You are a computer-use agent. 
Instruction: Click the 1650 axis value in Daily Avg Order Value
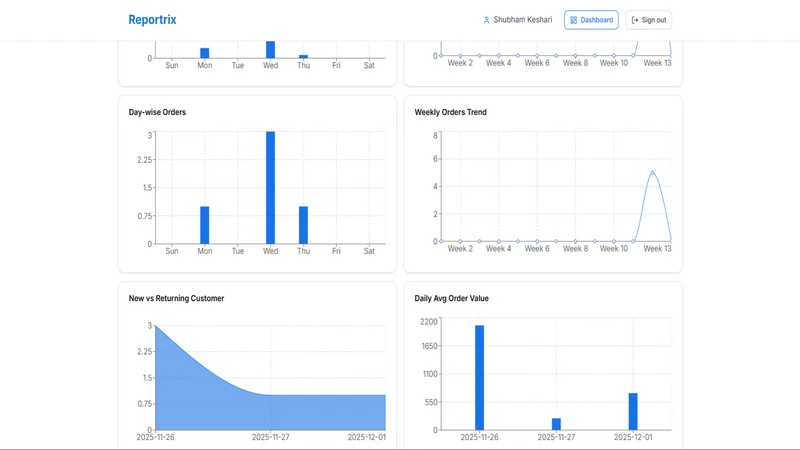[x=430, y=346]
